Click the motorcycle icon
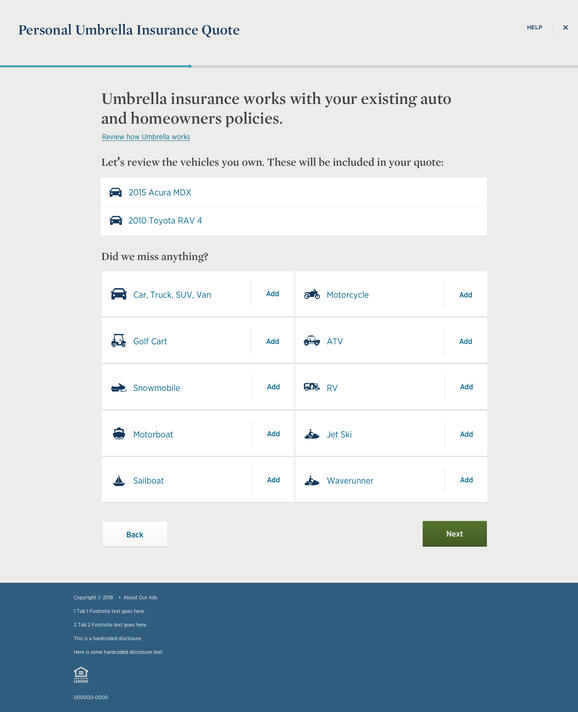This screenshot has width=578, height=712. pos(312,294)
